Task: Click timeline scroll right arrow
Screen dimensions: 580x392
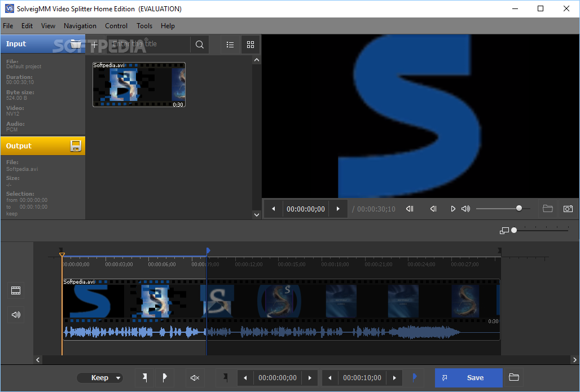Action: click(x=574, y=359)
